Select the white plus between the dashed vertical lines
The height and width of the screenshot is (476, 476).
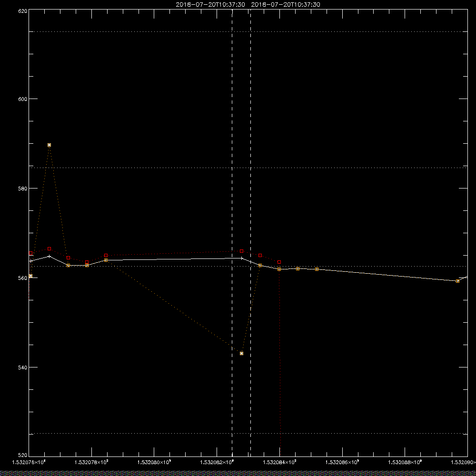click(242, 258)
